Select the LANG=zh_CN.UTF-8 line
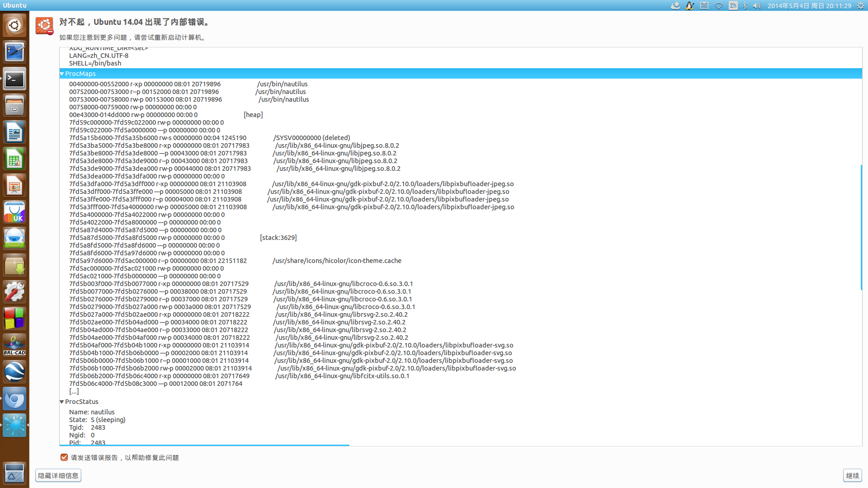The image size is (868, 488). point(99,56)
